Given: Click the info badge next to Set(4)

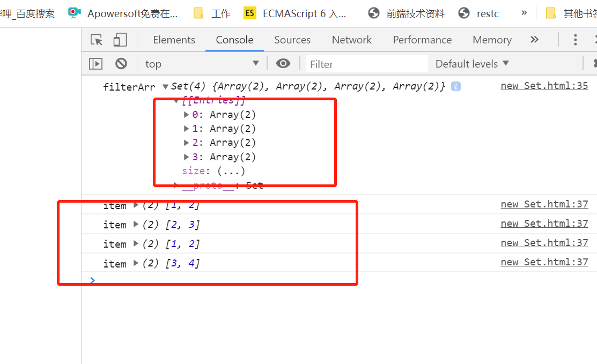Looking at the screenshot, I should (456, 87).
